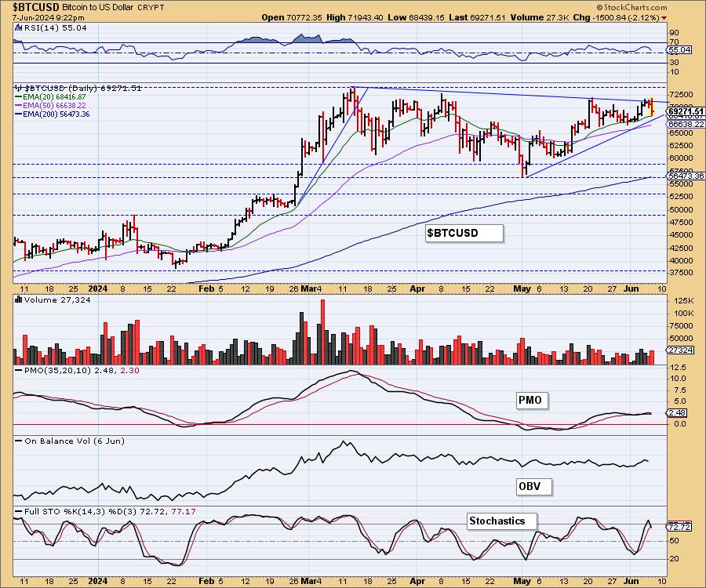This screenshot has width=706, height=588.
Task: Click the 66638.22 EMA price tag on axis
Action: tap(686, 124)
